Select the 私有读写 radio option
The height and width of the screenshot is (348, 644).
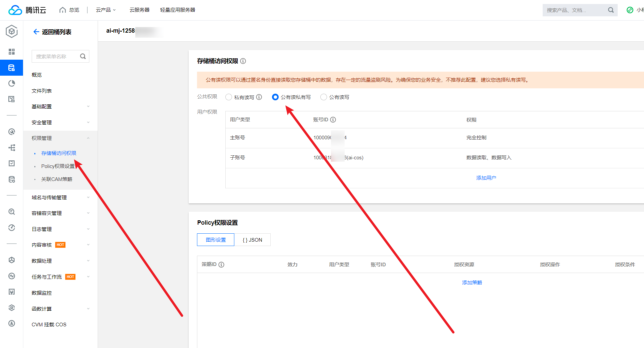pyautogui.click(x=229, y=97)
